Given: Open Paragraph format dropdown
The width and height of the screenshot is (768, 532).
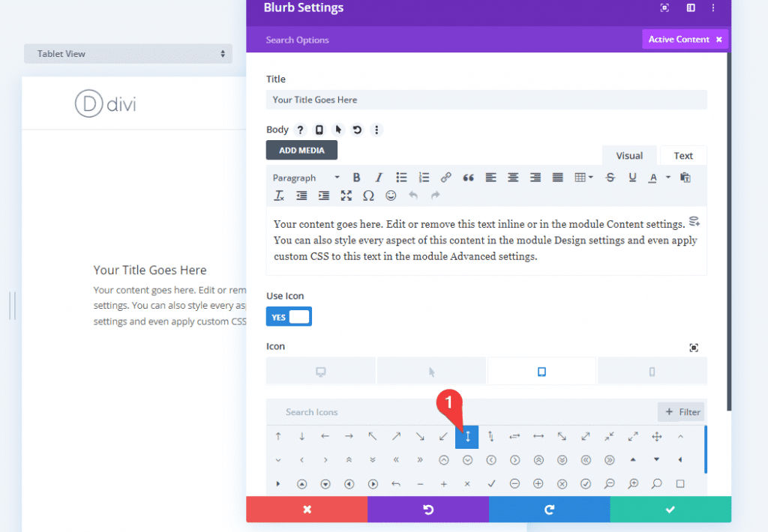Looking at the screenshot, I should point(306,178).
